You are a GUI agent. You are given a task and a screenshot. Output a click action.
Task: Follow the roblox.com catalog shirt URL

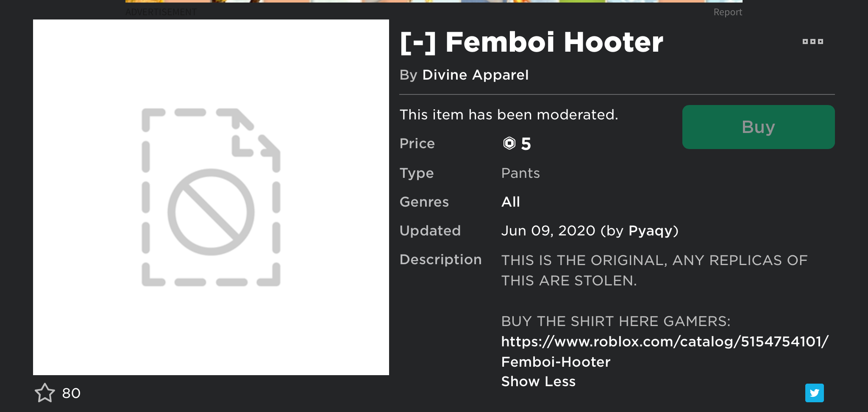point(664,342)
